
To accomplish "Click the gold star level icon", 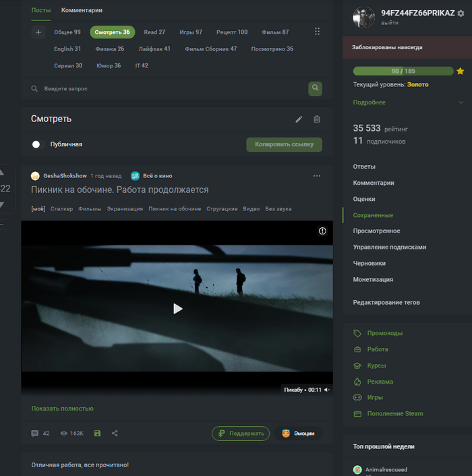I will (460, 71).
